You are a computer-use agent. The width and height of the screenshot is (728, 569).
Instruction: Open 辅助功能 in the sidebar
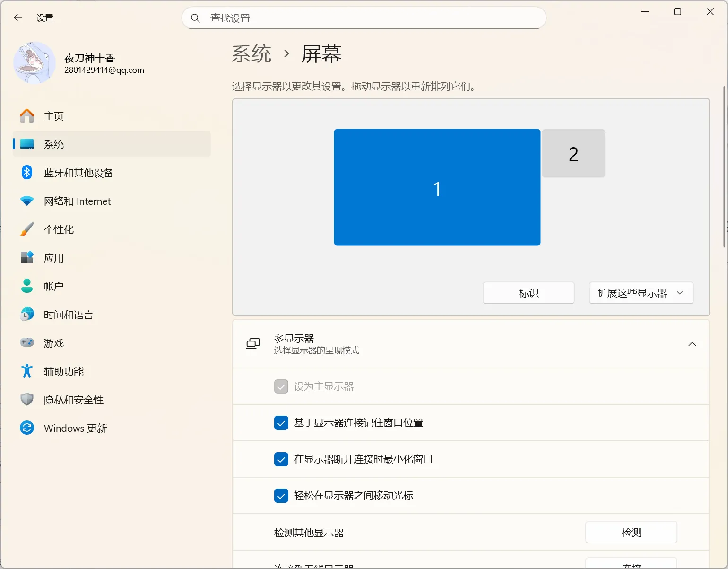click(64, 372)
